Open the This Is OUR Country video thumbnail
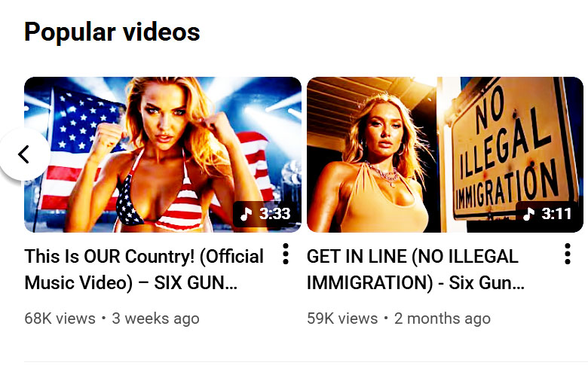Viewport: 588px width, 390px height. pos(163,154)
